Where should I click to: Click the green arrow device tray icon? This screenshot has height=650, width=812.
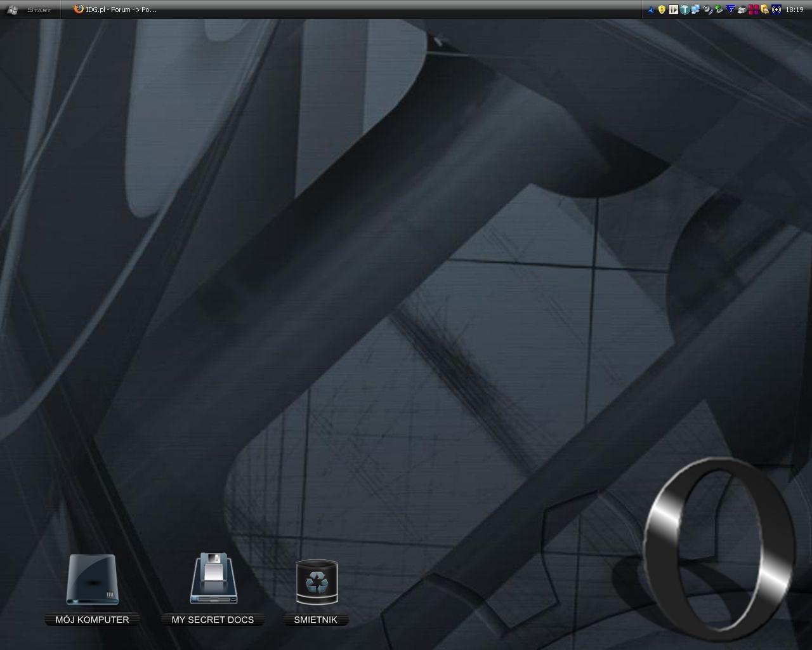(x=719, y=10)
